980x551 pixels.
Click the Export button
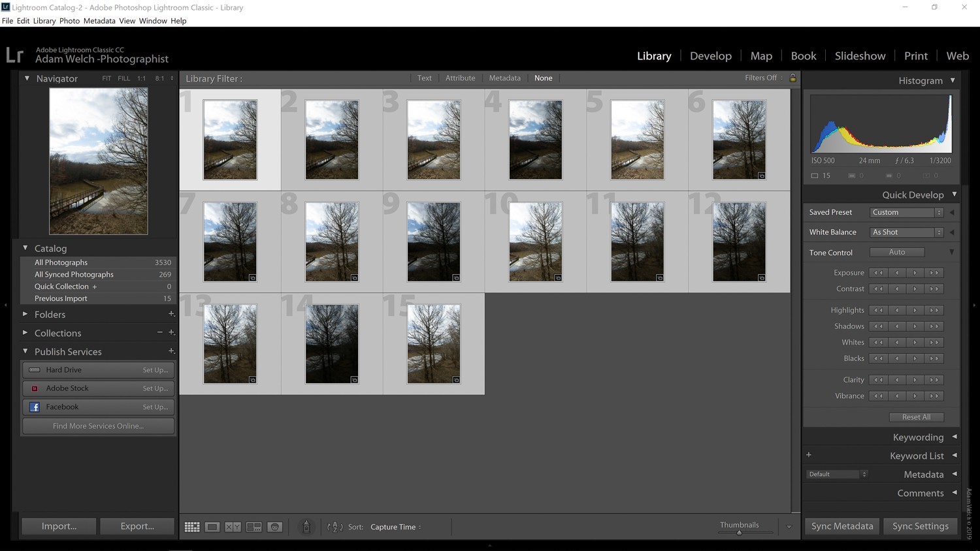pyautogui.click(x=137, y=526)
